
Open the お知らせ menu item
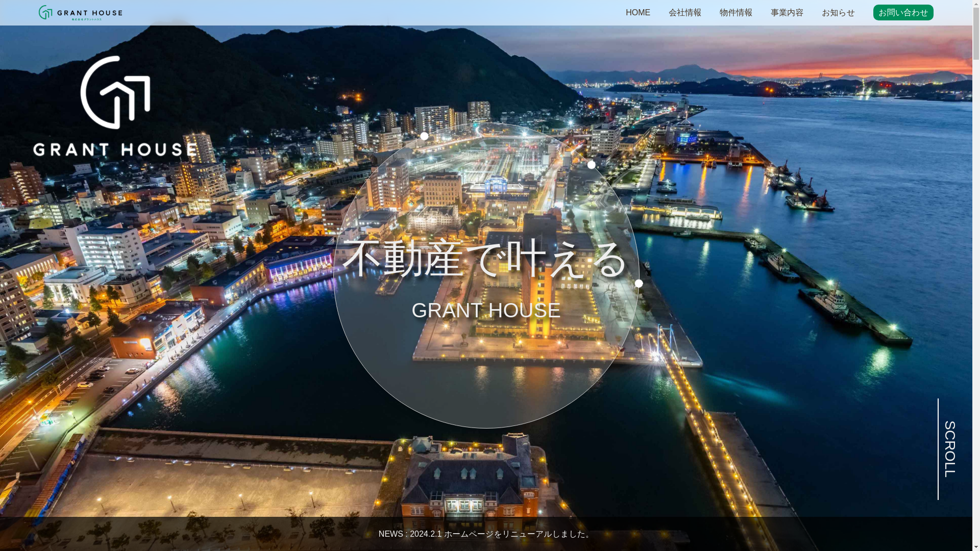pyautogui.click(x=838, y=13)
